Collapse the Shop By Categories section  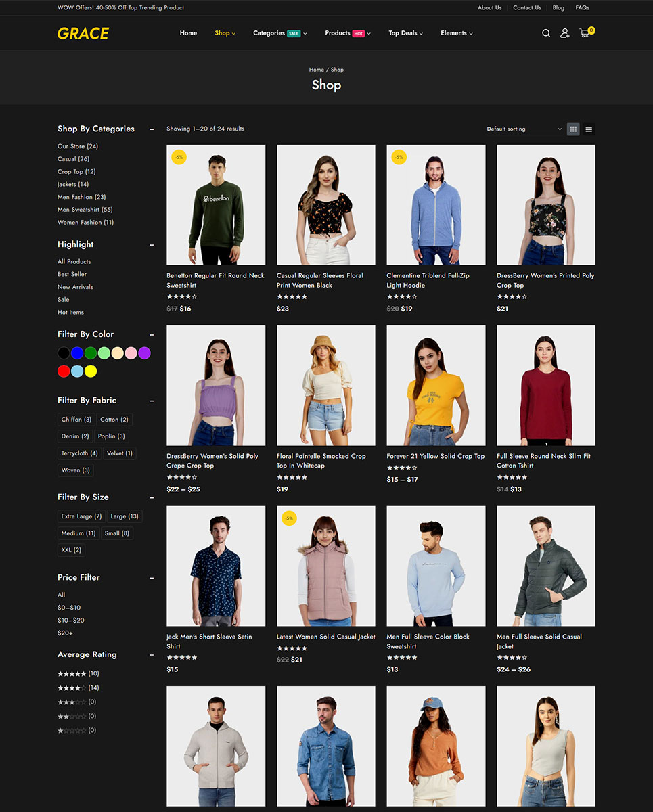(x=152, y=129)
